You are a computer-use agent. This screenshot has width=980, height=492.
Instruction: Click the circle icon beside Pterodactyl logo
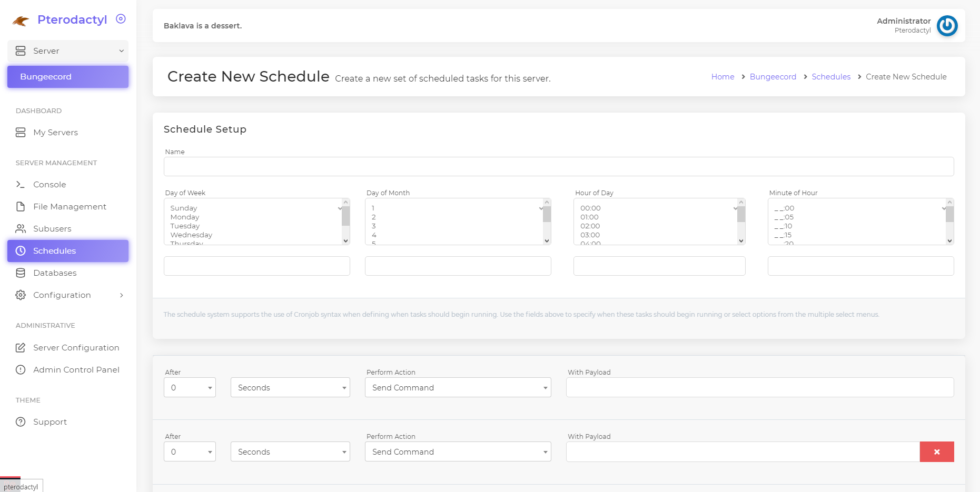pyautogui.click(x=121, y=19)
